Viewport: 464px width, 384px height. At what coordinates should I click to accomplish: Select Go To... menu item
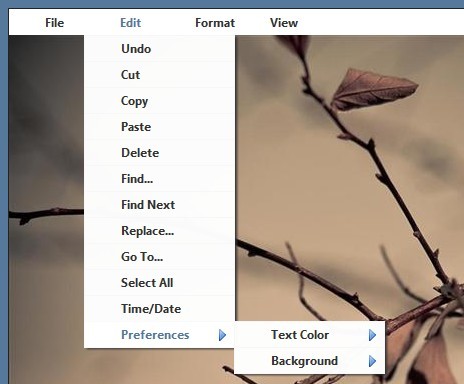click(159, 257)
